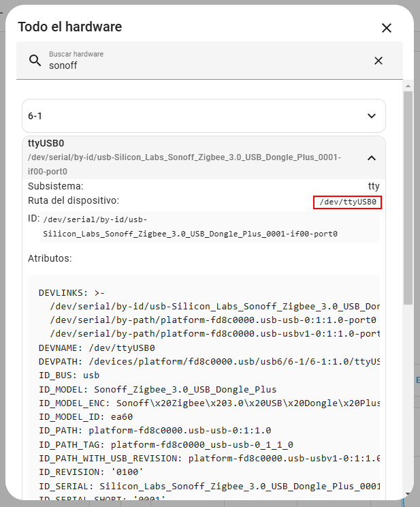
Task: Click the ID_MODEL attribute line
Action: (157, 389)
